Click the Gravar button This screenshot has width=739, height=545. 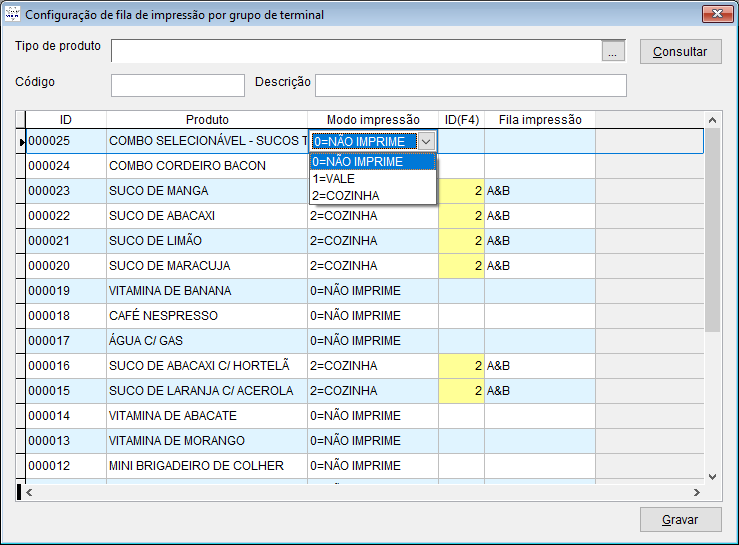[680, 520]
